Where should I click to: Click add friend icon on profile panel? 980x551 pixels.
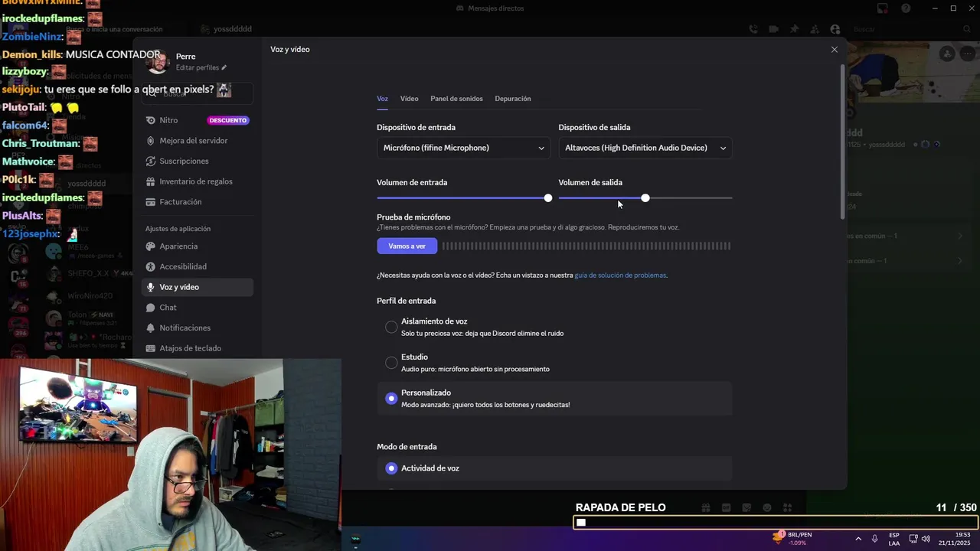click(948, 53)
